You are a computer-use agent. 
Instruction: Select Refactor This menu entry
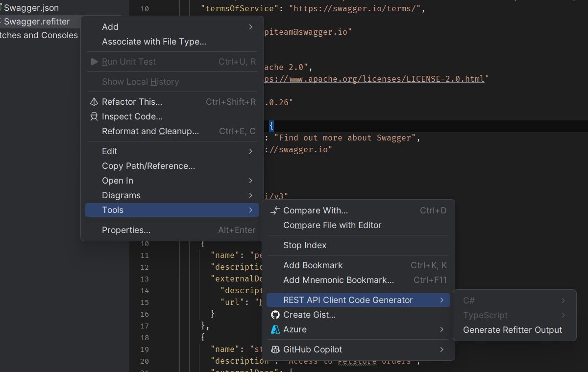172,102
